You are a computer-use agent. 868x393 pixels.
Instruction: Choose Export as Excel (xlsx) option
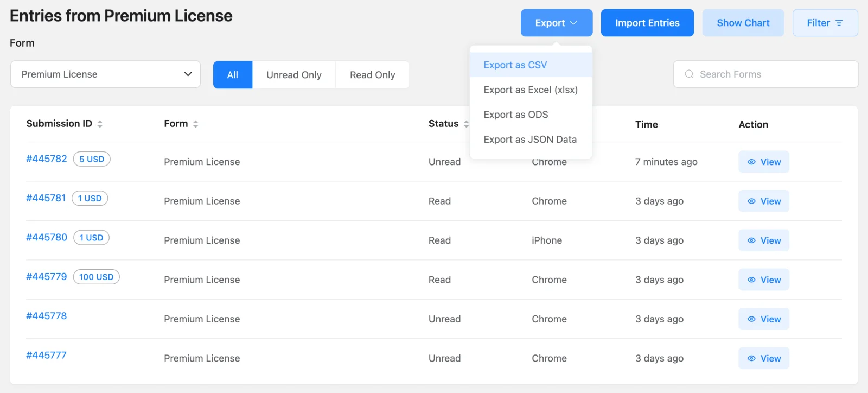tap(531, 90)
